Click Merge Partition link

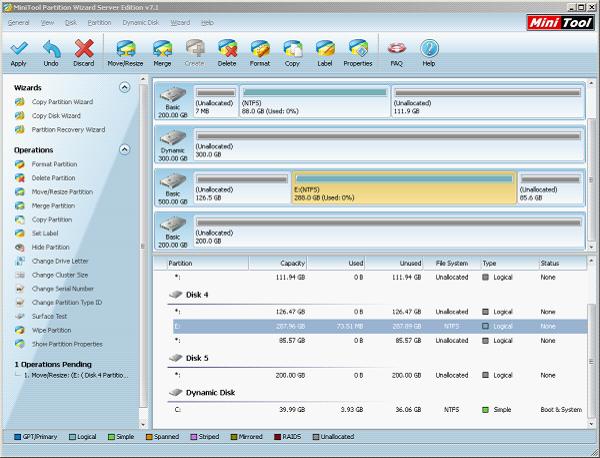[x=53, y=205]
